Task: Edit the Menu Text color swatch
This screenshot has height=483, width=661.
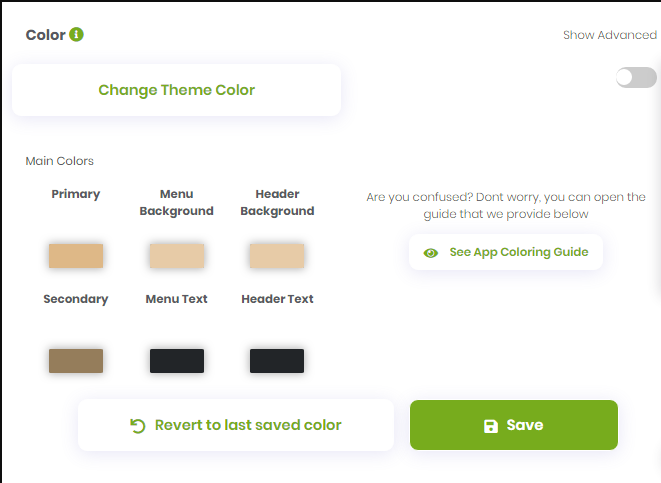Action: (x=177, y=361)
